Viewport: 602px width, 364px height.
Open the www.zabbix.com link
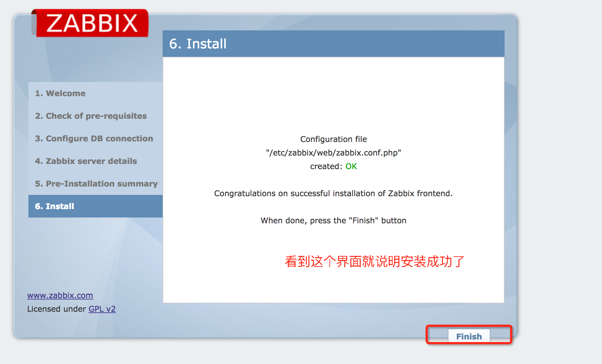(x=60, y=295)
